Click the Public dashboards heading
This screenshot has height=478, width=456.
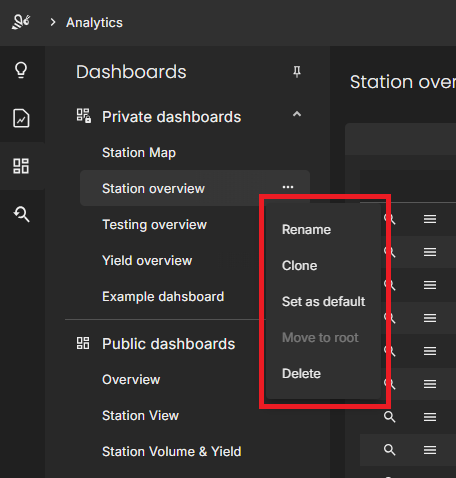[x=168, y=344]
